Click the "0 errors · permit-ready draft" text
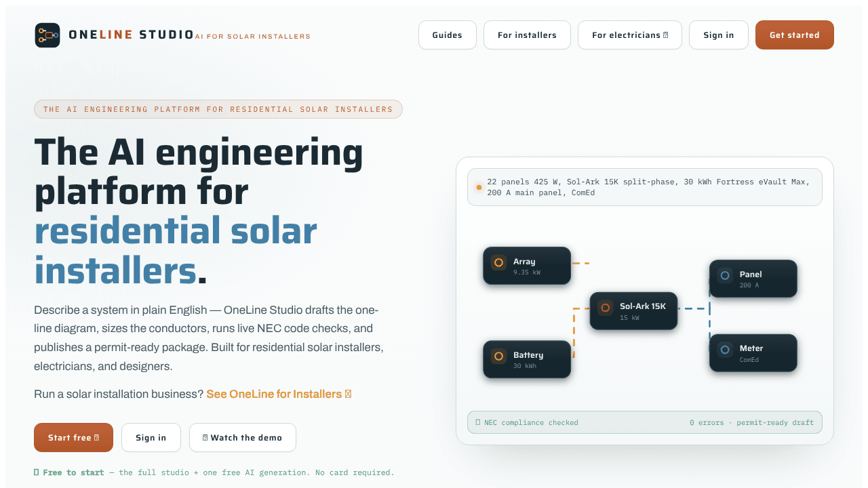Viewport: 868px width, 488px height. click(x=751, y=423)
